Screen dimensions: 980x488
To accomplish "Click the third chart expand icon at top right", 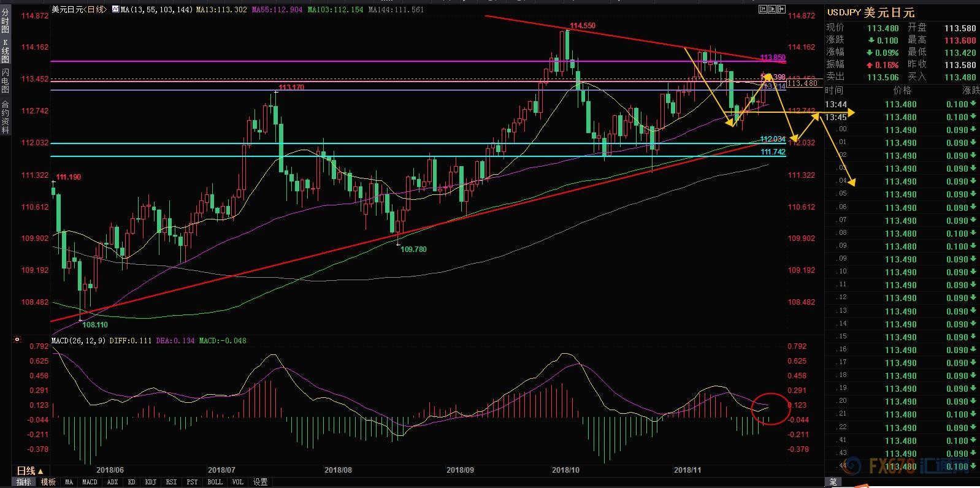I will 781,9.
